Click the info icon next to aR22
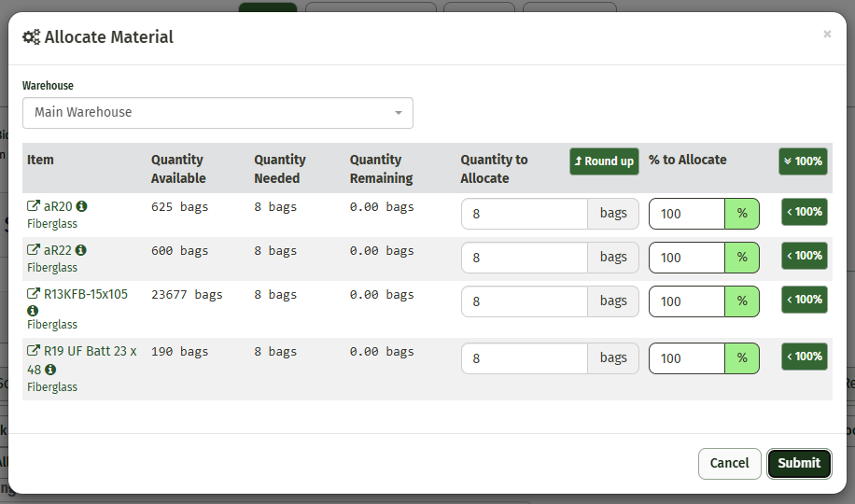The height and width of the screenshot is (504, 855). pos(81,250)
